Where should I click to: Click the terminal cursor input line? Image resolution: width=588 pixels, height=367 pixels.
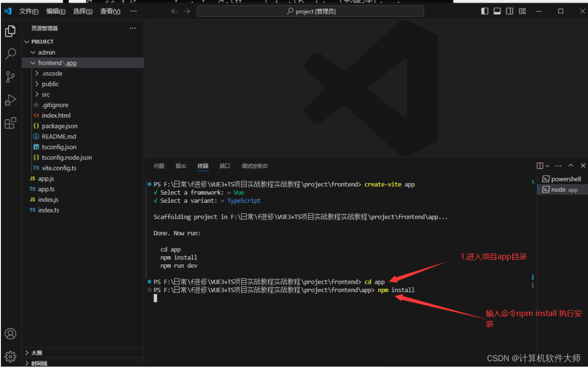tap(155, 298)
